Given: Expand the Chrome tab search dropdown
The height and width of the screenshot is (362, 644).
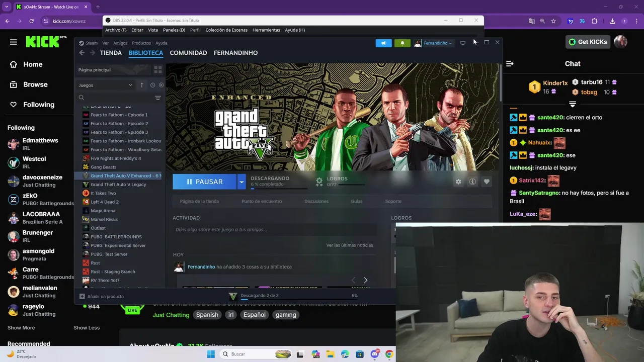Looking at the screenshot, I should click(7, 7).
